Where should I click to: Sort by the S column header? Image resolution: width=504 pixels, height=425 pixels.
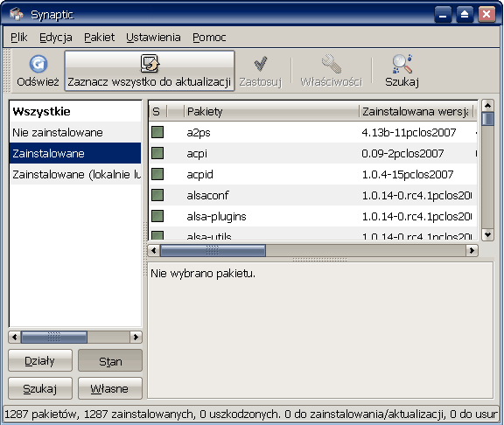tap(157, 111)
